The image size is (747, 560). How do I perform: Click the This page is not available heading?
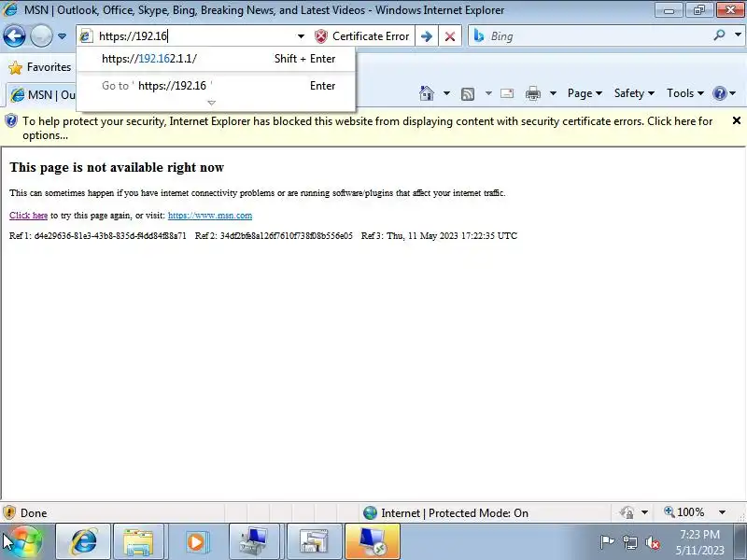(x=117, y=168)
